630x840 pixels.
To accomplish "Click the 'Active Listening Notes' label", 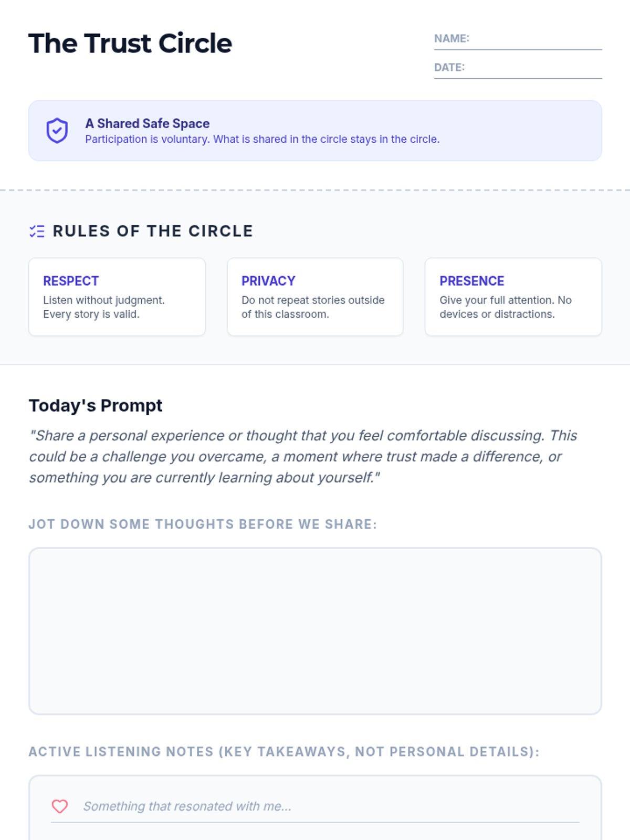I will pos(284,751).
